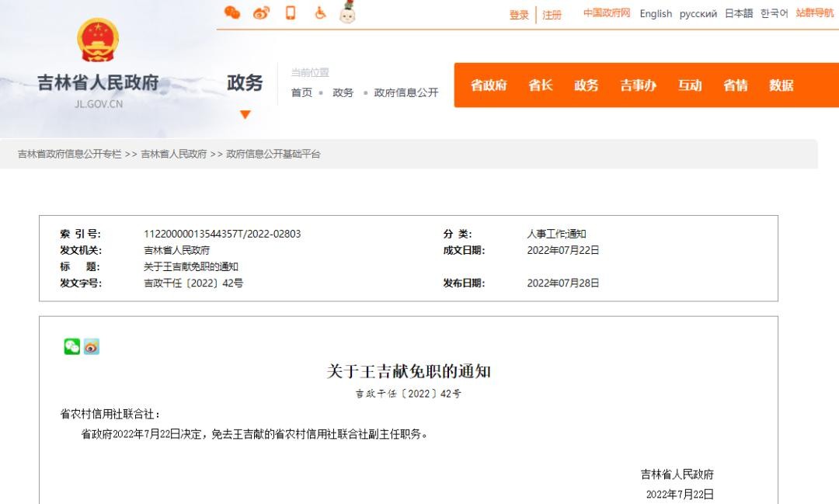Click the mobile phone version icon
Image resolution: width=839 pixels, height=504 pixels.
[291, 12]
